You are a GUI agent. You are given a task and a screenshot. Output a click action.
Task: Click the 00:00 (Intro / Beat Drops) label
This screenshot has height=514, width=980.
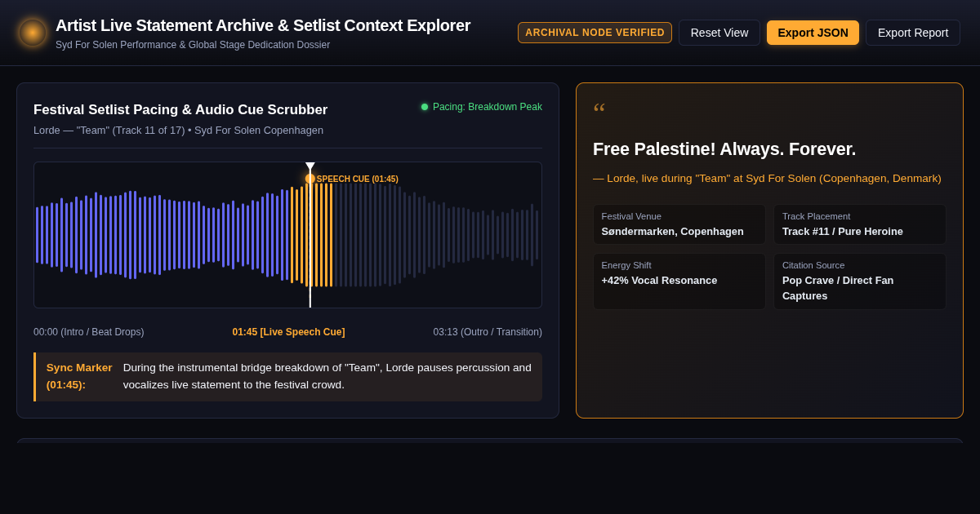click(x=89, y=332)
